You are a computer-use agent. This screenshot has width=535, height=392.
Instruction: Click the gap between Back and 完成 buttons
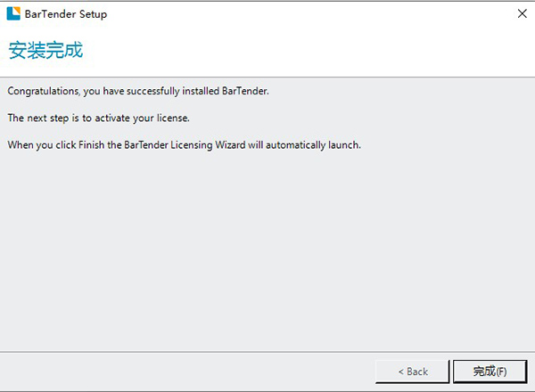click(x=449, y=371)
